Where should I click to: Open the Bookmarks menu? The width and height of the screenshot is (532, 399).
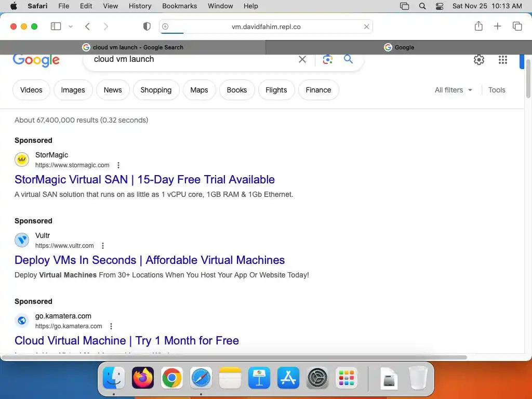coord(179,6)
